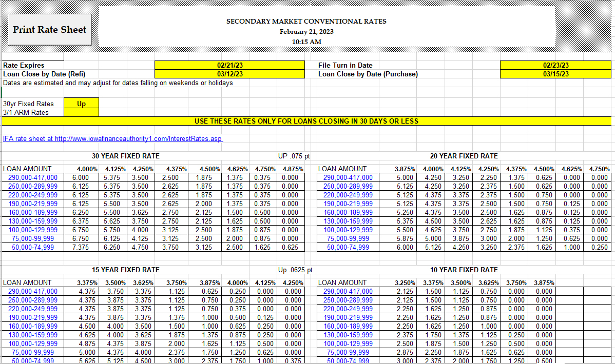Image resolution: width=615 pixels, height=364 pixels.
Task: Select the 10 YEAR FIXED RATE heading
Action: pyautogui.click(x=464, y=270)
